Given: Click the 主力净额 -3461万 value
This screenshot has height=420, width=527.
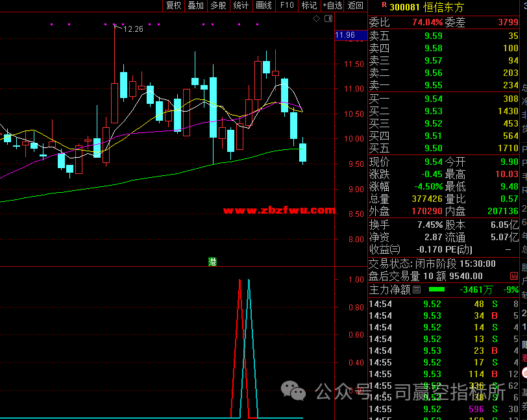Looking at the screenshot, I should pyautogui.click(x=476, y=290).
